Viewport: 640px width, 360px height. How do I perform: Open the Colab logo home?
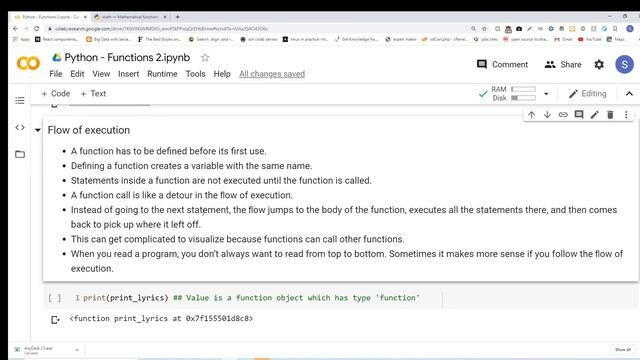click(28, 63)
